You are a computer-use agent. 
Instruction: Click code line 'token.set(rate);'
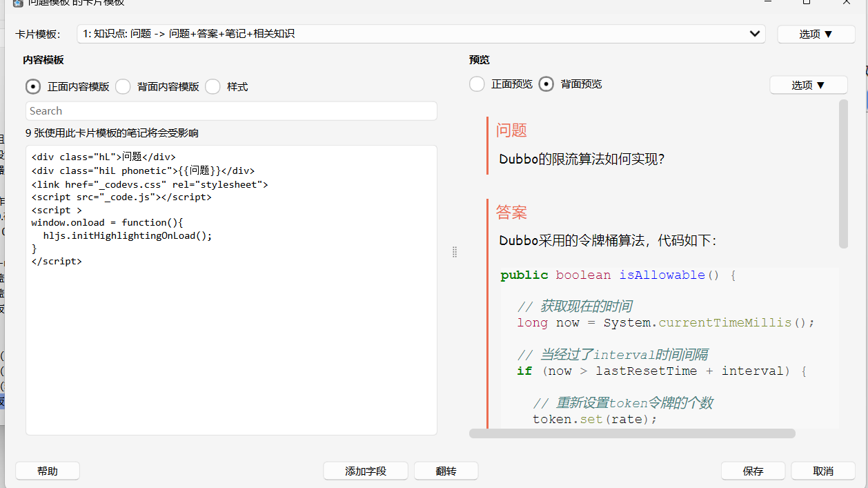tap(595, 419)
